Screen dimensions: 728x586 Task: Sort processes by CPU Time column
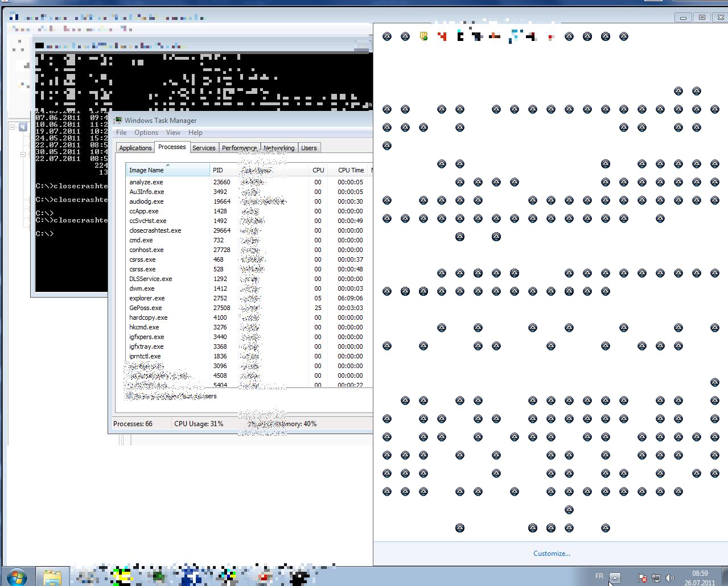tap(351, 170)
